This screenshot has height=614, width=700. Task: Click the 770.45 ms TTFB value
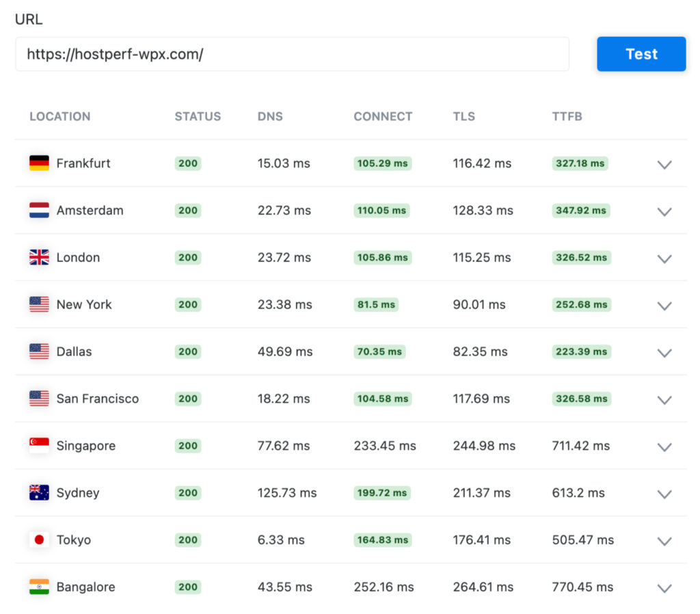[x=582, y=587]
